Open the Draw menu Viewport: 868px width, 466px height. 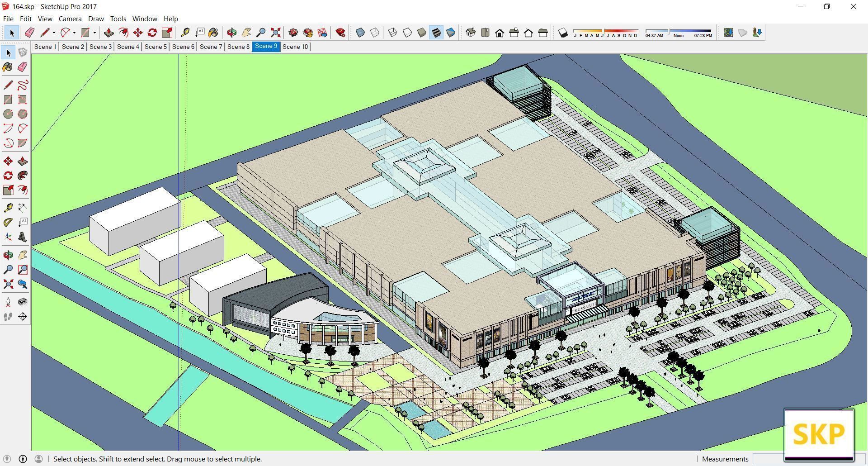pos(96,19)
